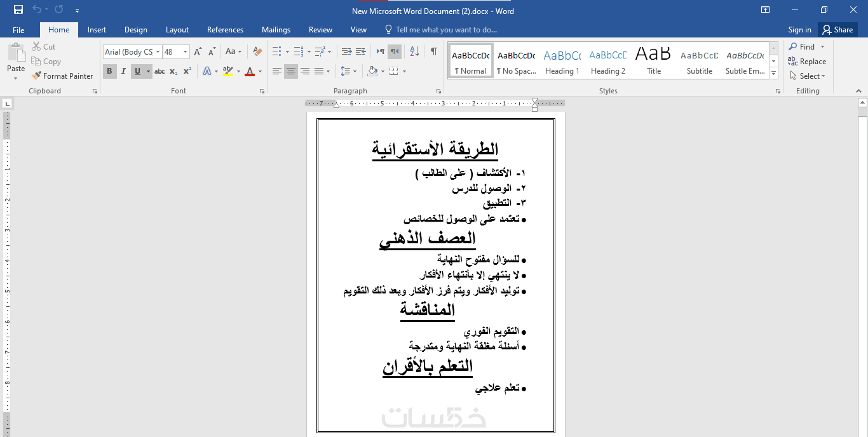This screenshot has width=868, height=437.
Task: Toggle center alignment
Action: coord(291,71)
